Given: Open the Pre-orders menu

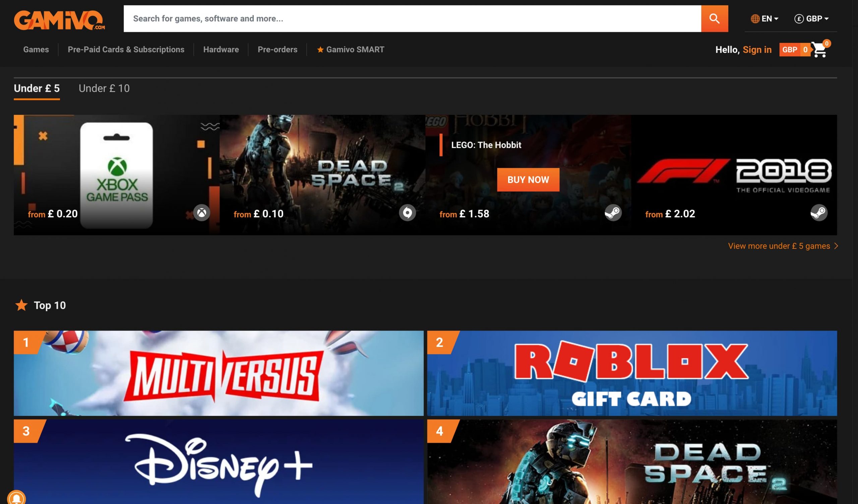Looking at the screenshot, I should [x=278, y=50].
